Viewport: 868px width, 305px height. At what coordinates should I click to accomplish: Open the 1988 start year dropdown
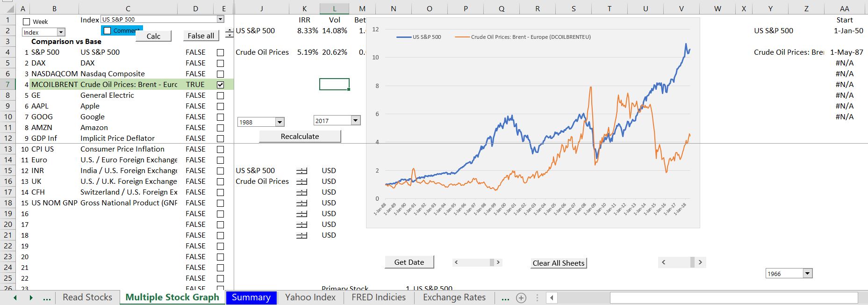(280, 122)
